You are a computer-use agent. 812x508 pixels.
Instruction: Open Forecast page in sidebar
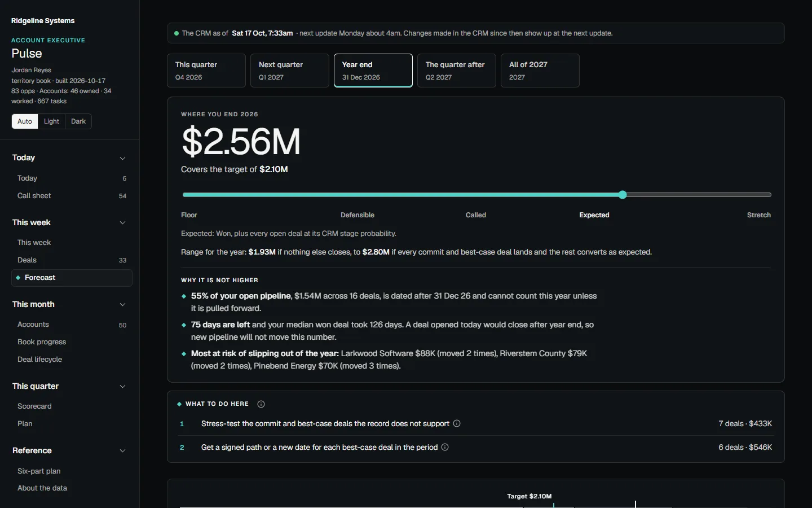72,278
